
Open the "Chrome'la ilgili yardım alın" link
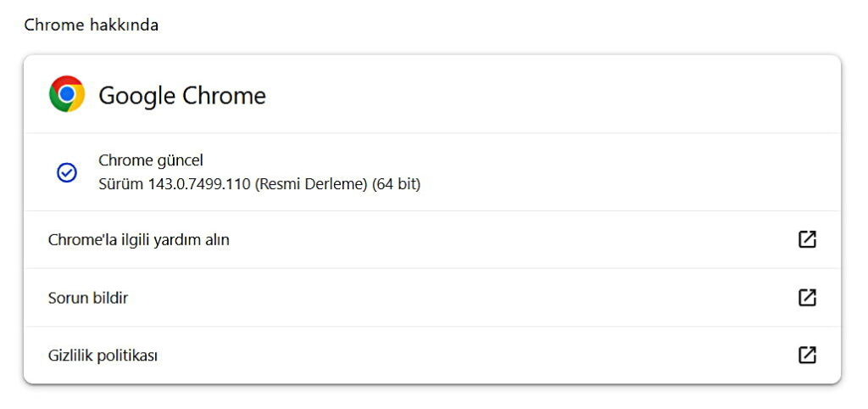pyautogui.click(x=139, y=240)
